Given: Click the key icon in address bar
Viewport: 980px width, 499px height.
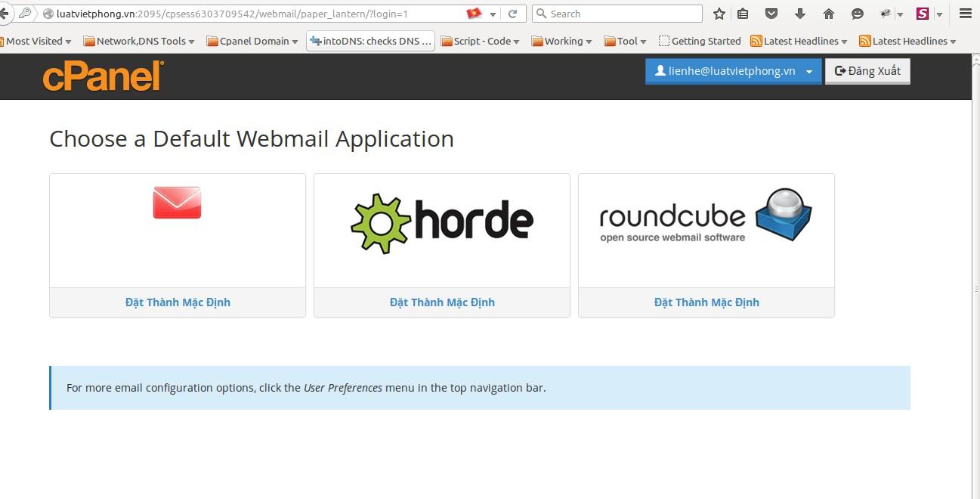Looking at the screenshot, I should tap(24, 14).
